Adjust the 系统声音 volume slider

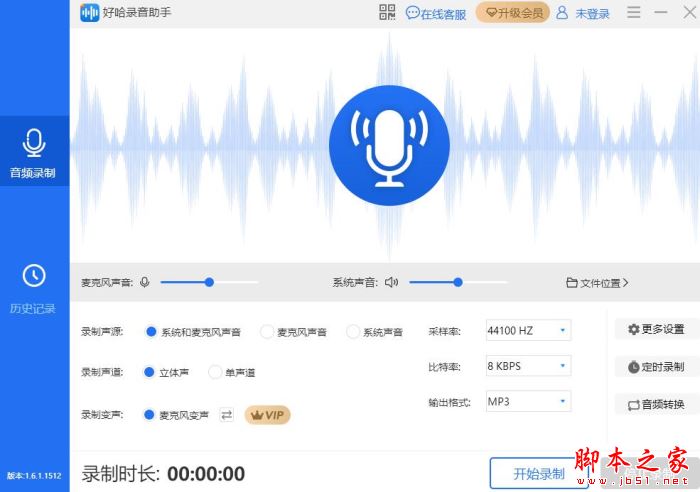click(458, 282)
